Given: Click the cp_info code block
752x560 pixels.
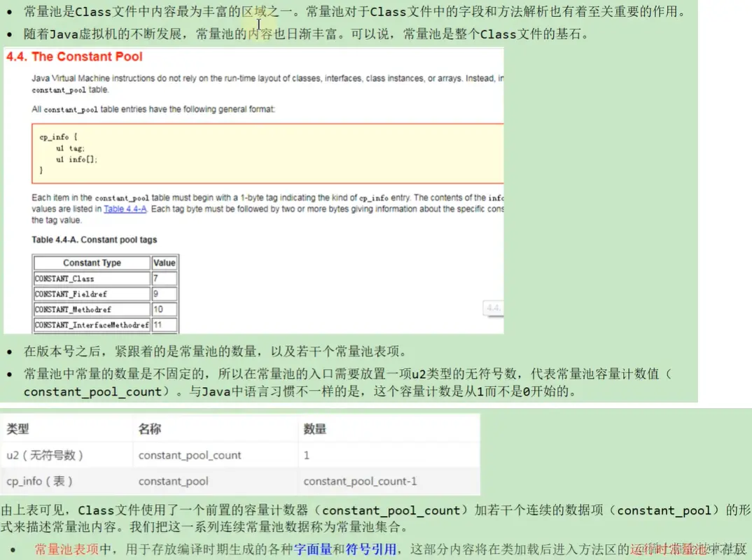Looking at the screenshot, I should pyautogui.click(x=266, y=151).
